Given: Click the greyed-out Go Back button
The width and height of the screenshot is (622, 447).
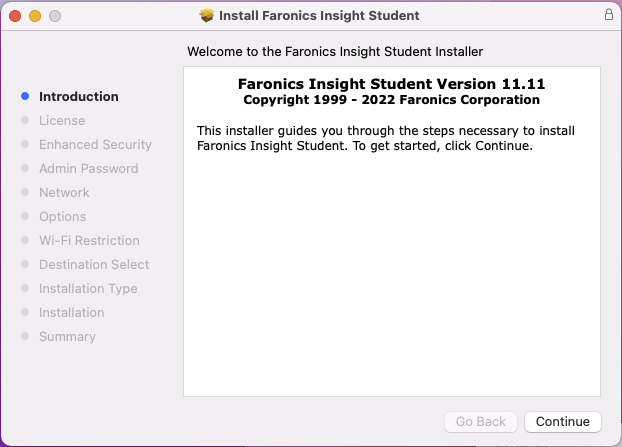Looking at the screenshot, I should [x=481, y=422].
